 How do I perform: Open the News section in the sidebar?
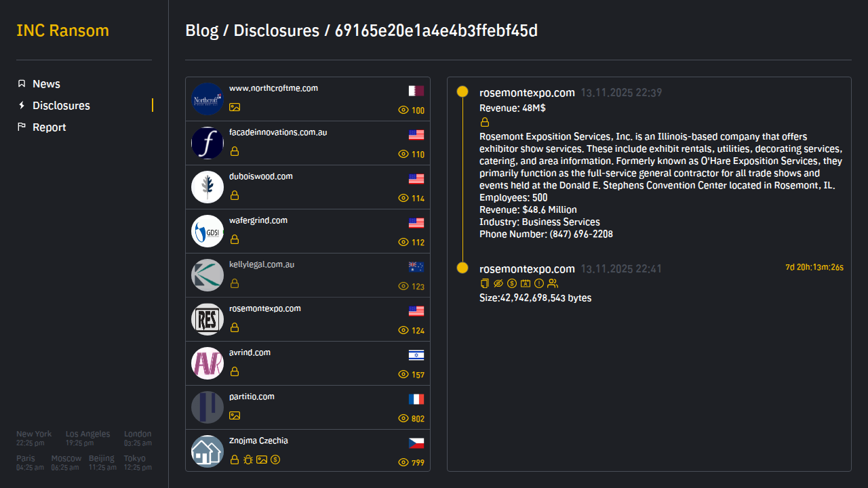point(46,84)
